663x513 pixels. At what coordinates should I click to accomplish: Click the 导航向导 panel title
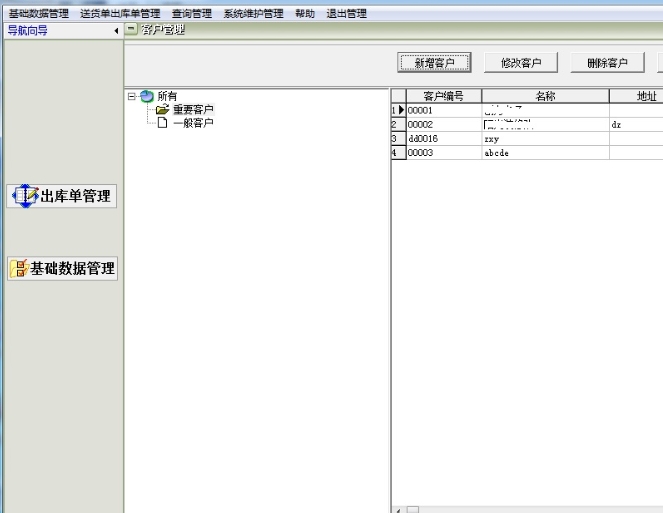(x=27, y=30)
